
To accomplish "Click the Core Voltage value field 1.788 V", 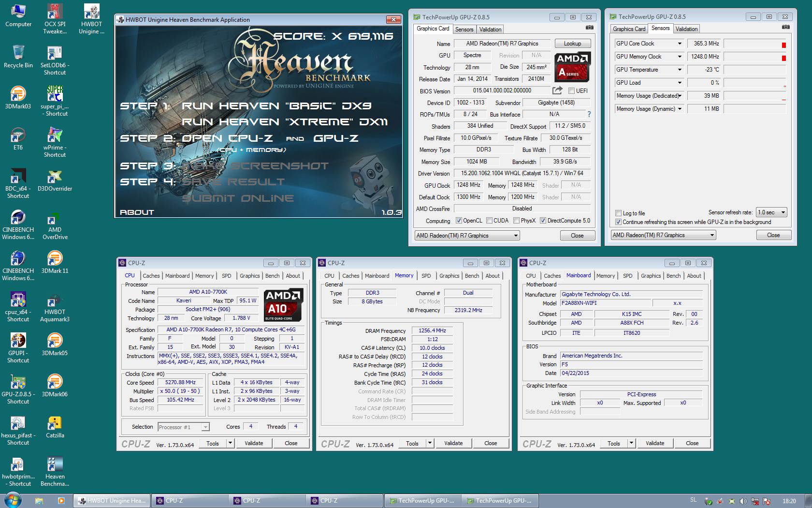I will pyautogui.click(x=241, y=318).
